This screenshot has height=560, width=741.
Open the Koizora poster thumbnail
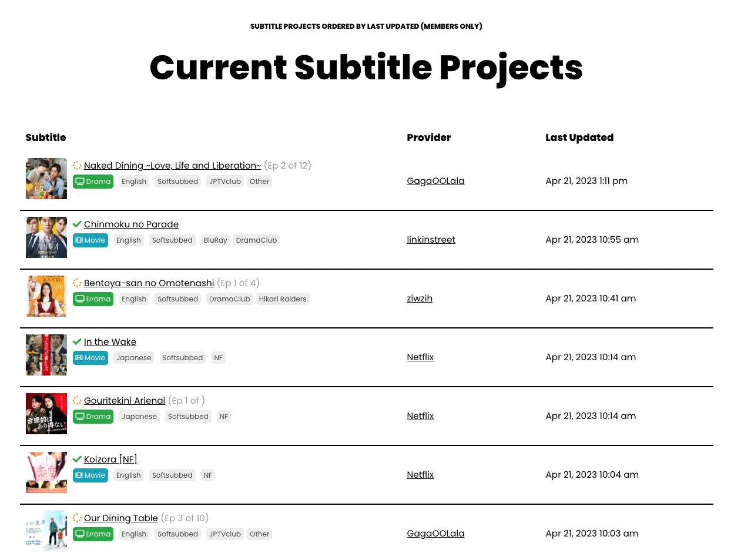pyautogui.click(x=46, y=472)
